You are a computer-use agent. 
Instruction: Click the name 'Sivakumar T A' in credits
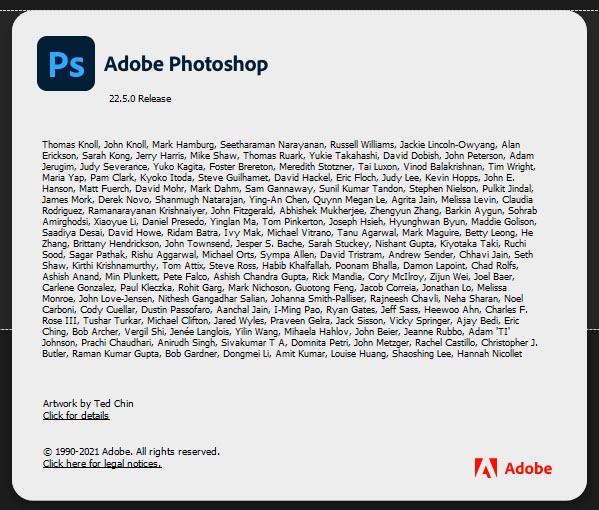click(253, 343)
